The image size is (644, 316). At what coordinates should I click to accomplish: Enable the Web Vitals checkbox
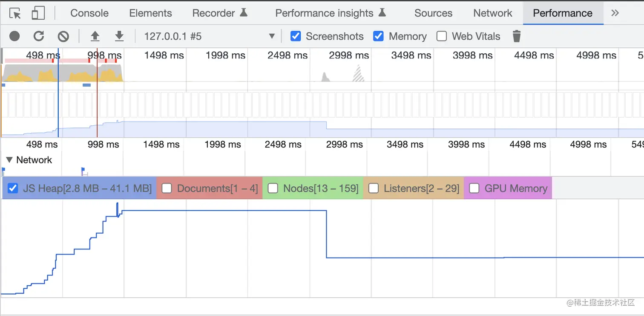pyautogui.click(x=442, y=36)
